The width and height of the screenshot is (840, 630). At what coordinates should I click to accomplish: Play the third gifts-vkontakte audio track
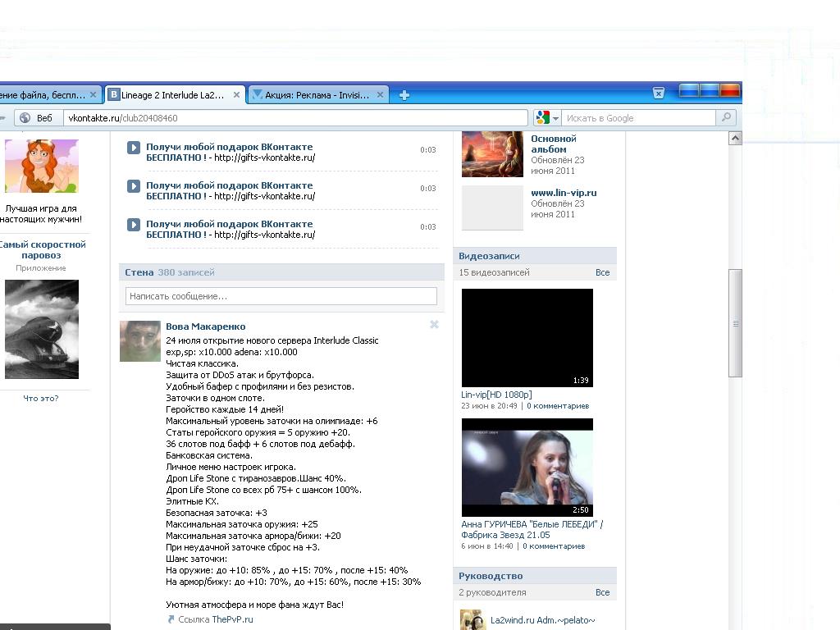tap(134, 225)
